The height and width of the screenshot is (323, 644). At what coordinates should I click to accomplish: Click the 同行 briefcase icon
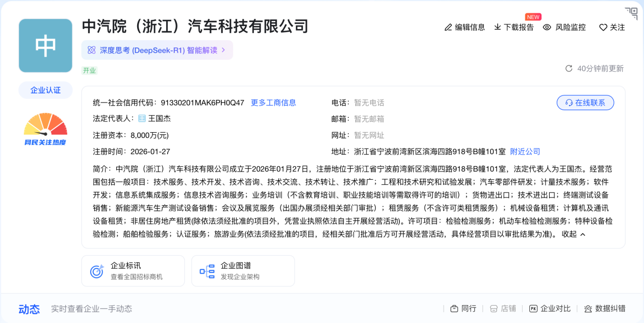(x=454, y=309)
